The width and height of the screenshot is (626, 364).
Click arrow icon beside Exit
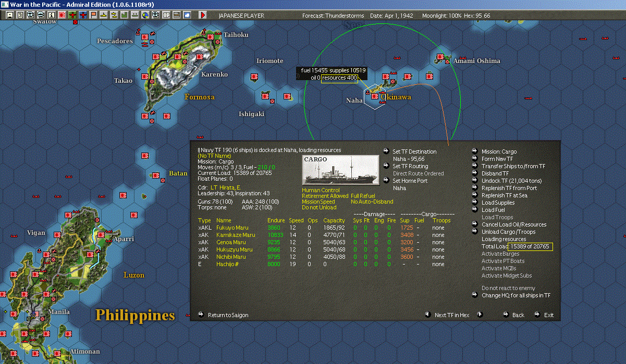(x=537, y=315)
